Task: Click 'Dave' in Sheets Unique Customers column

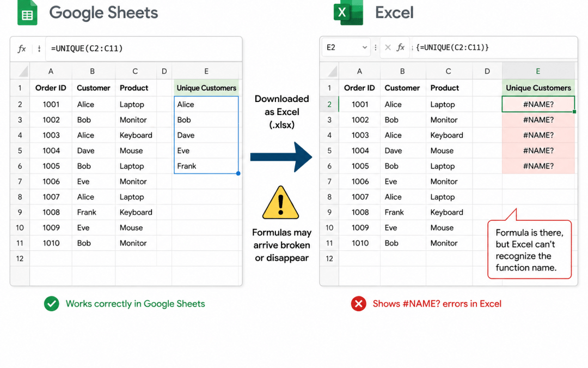Action: 206,135
